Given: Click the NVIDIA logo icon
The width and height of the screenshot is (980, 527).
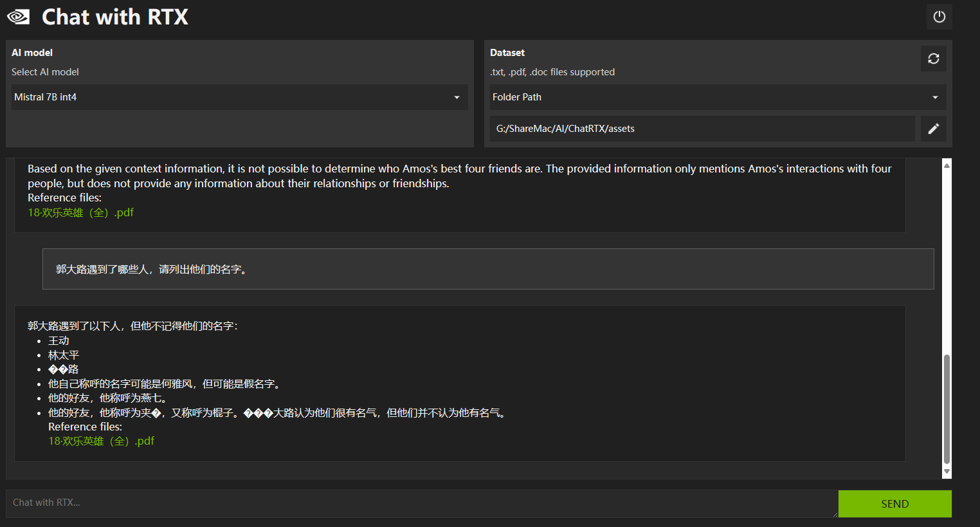Looking at the screenshot, I should (x=19, y=17).
